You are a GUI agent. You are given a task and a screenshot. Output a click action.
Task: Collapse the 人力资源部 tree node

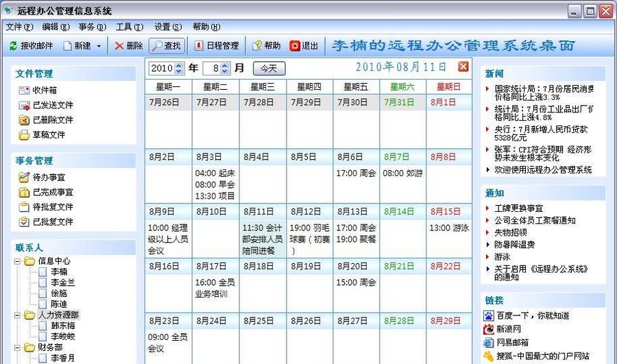click(x=17, y=315)
